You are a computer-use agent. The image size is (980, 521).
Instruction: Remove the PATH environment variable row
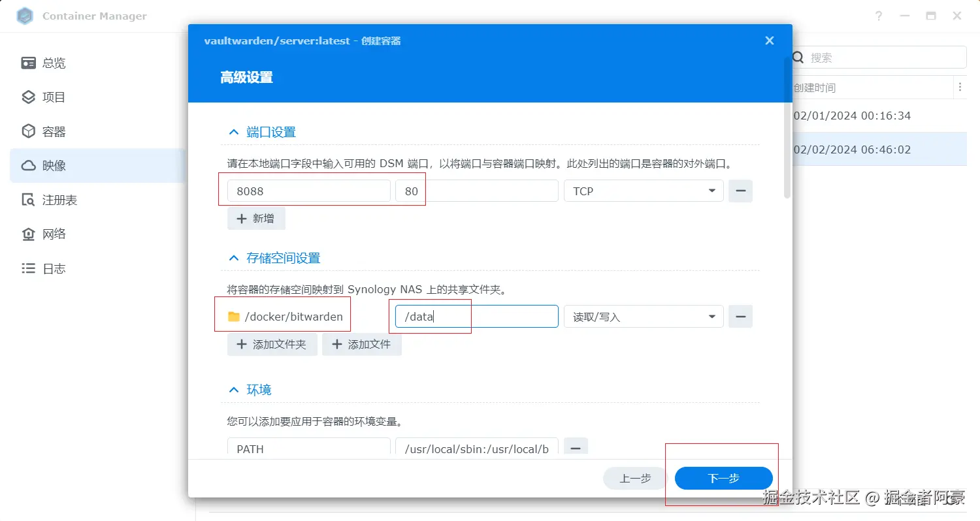point(576,448)
